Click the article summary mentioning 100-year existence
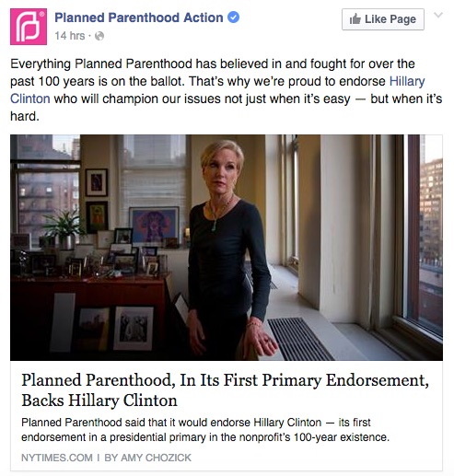454x476 pixels. tap(205, 430)
